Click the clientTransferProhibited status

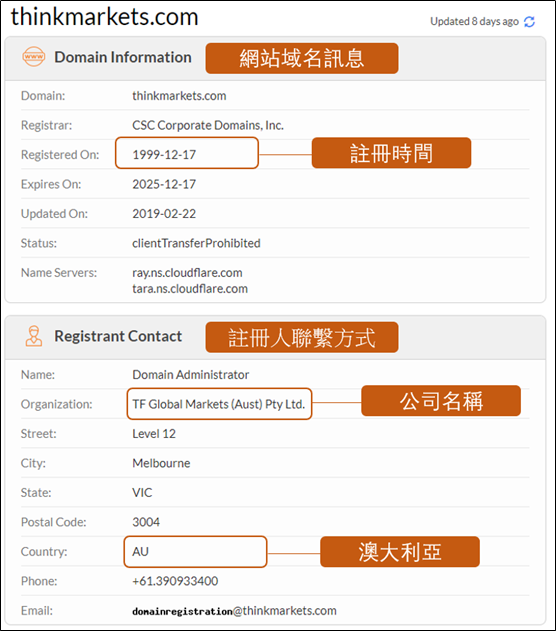pyautogui.click(x=196, y=243)
